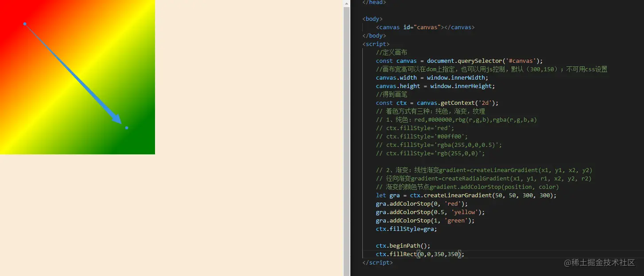This screenshot has width=644, height=276.
Task: Click the closing </body> tag line
Action: point(374,36)
